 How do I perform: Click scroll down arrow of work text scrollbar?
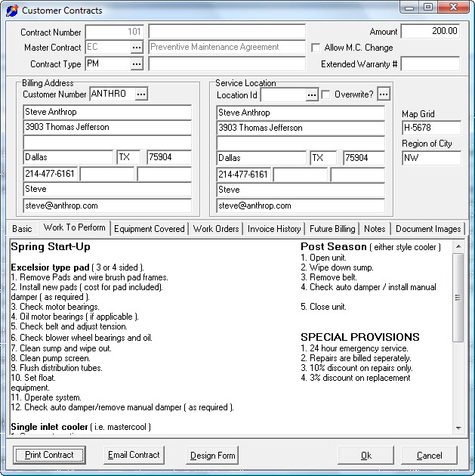coord(458,428)
